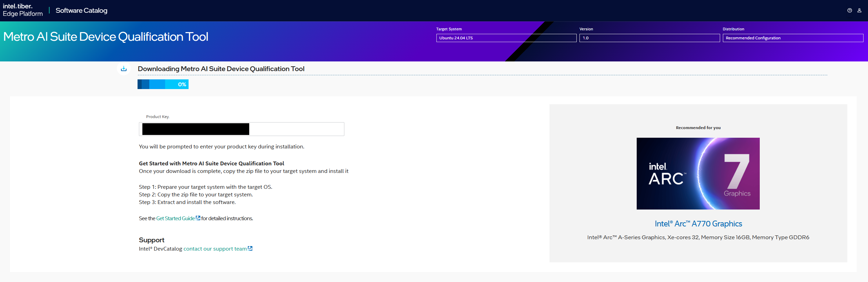Open the Get Started Guide link
Screen dimensions: 868x282
175,218
